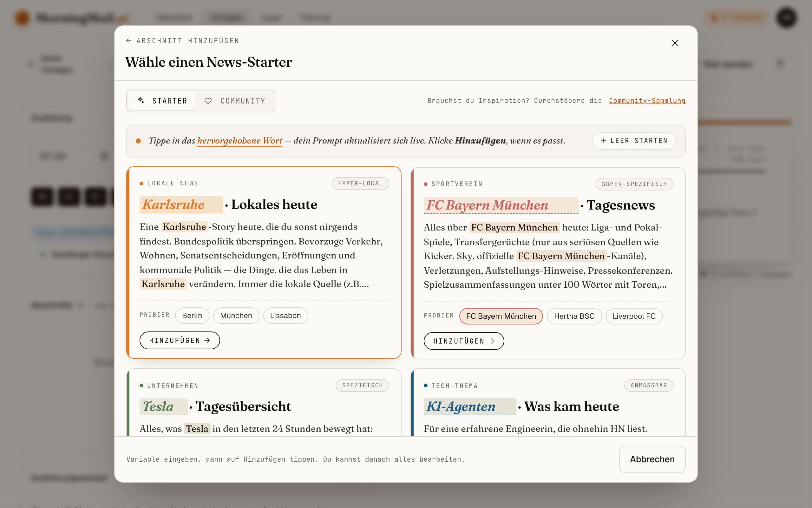This screenshot has width=812, height=508.
Task: Click the Wähle einen News-Starter heading
Action: [209, 62]
